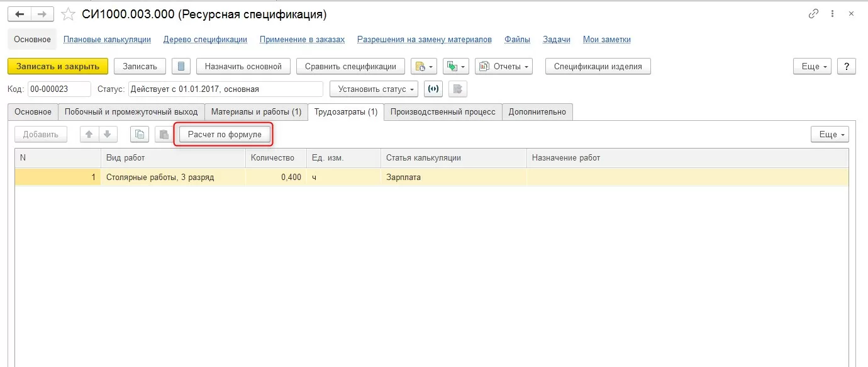Viewport: 868px width, 367px height.
Task: Open the create-based-on dropdown icon
Action: click(x=423, y=66)
